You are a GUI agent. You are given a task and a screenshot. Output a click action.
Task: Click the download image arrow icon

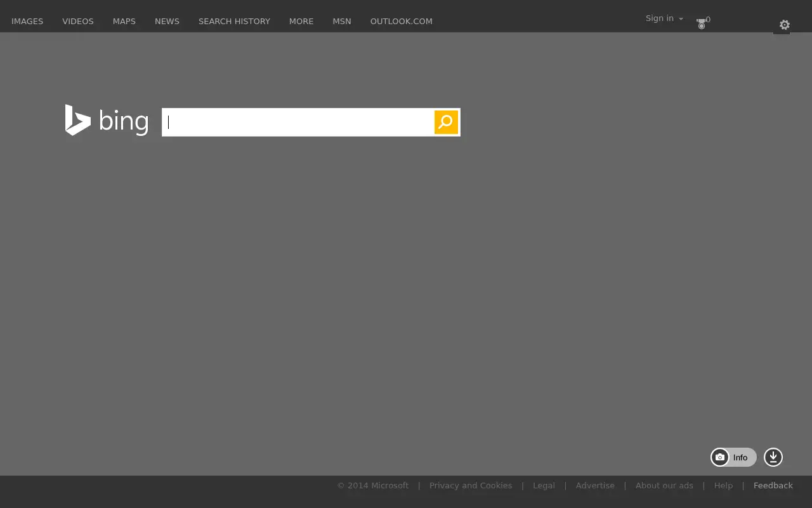tap(773, 457)
